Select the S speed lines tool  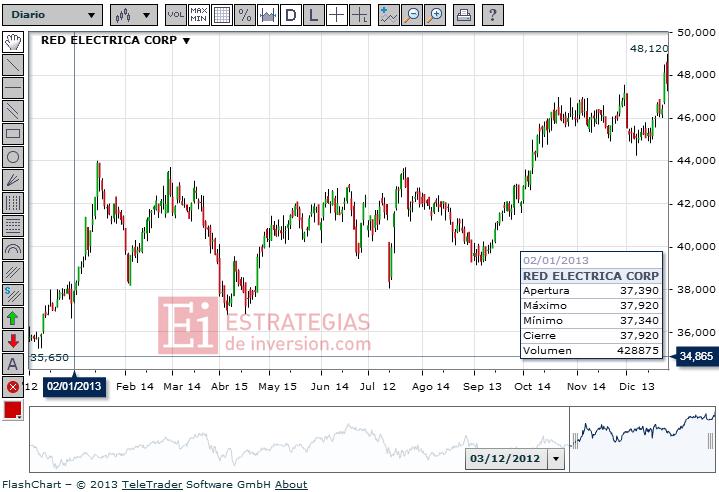click(13, 295)
